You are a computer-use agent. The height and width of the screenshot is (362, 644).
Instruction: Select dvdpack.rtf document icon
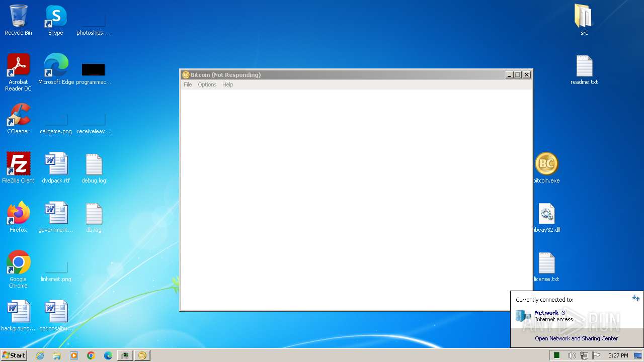click(56, 168)
